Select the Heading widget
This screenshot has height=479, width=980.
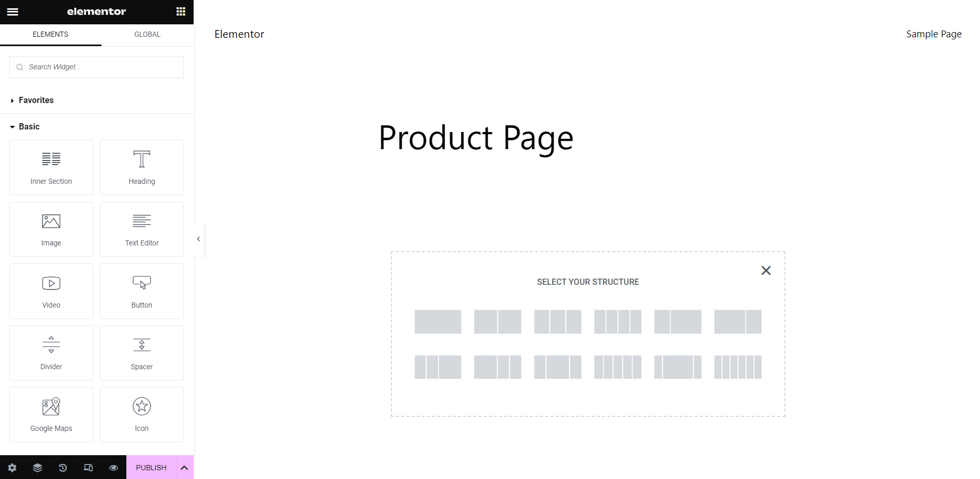coord(142,167)
